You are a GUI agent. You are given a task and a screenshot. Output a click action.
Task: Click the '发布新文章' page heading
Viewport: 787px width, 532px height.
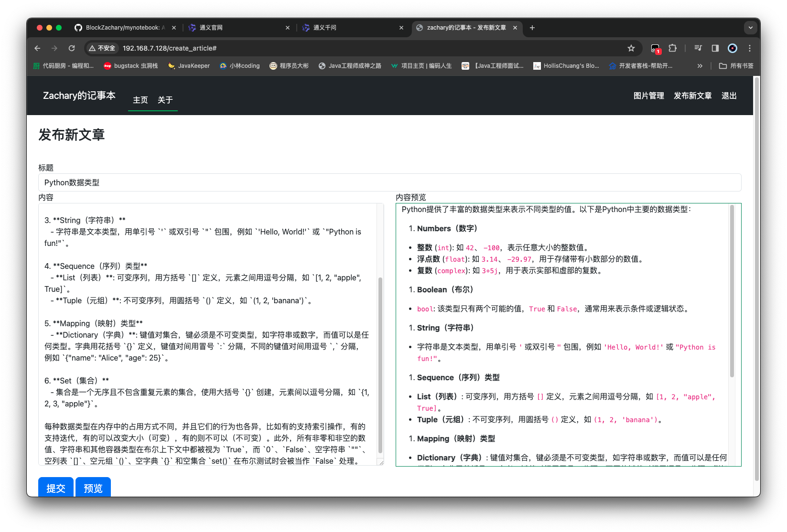[x=72, y=135]
